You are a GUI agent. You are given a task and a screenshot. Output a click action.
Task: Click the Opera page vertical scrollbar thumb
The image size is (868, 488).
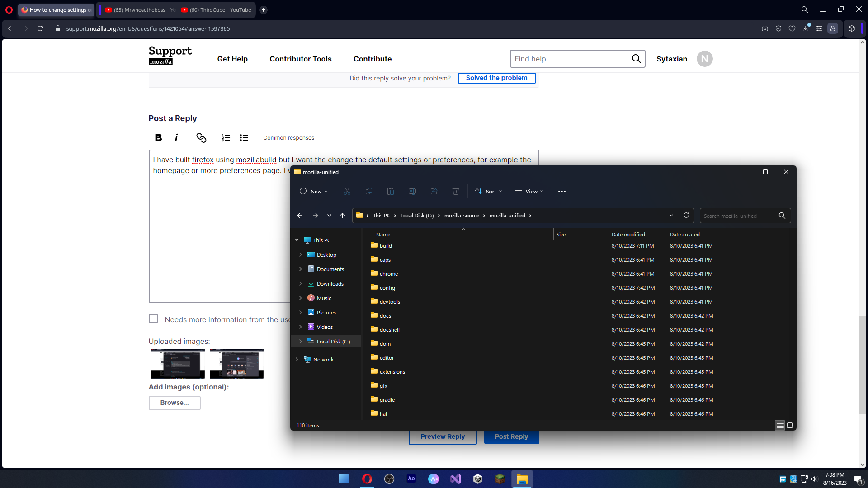863,365
